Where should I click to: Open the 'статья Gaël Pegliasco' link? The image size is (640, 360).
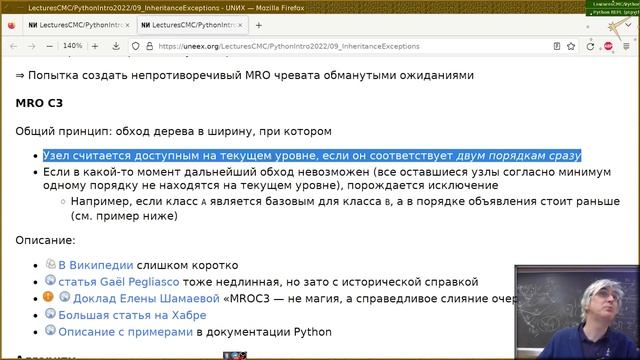118,282
